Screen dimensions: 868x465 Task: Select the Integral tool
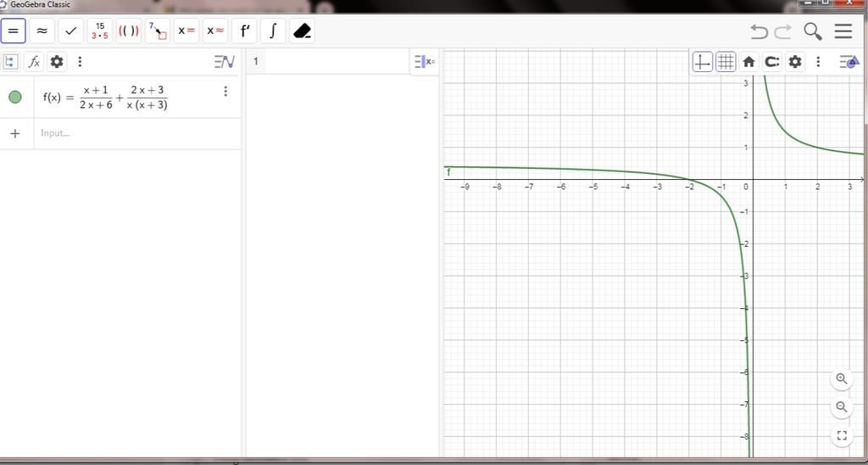(273, 31)
